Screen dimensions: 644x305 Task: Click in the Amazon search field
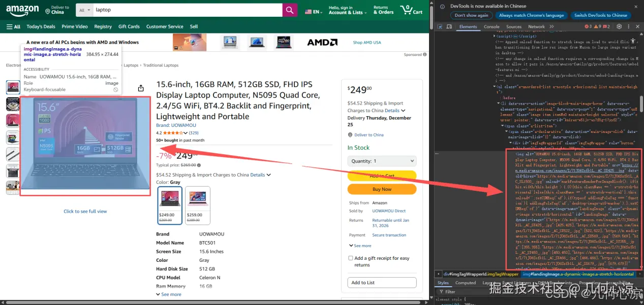(x=188, y=10)
